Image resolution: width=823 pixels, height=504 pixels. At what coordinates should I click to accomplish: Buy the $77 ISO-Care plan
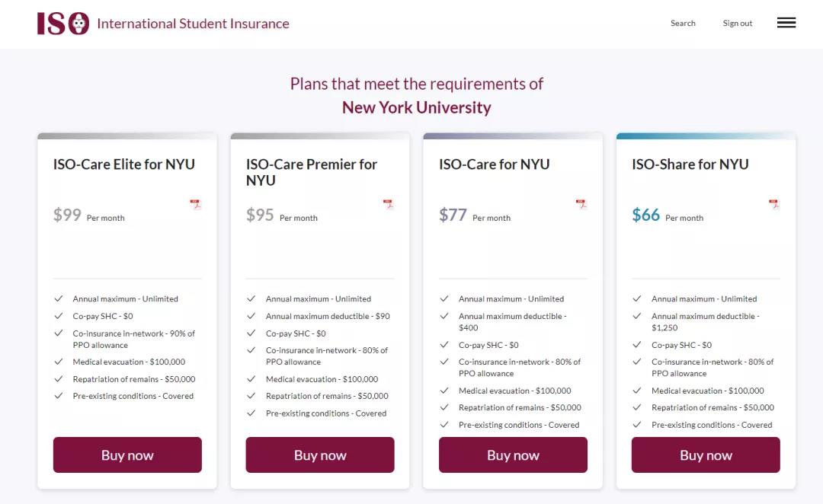pyautogui.click(x=513, y=455)
